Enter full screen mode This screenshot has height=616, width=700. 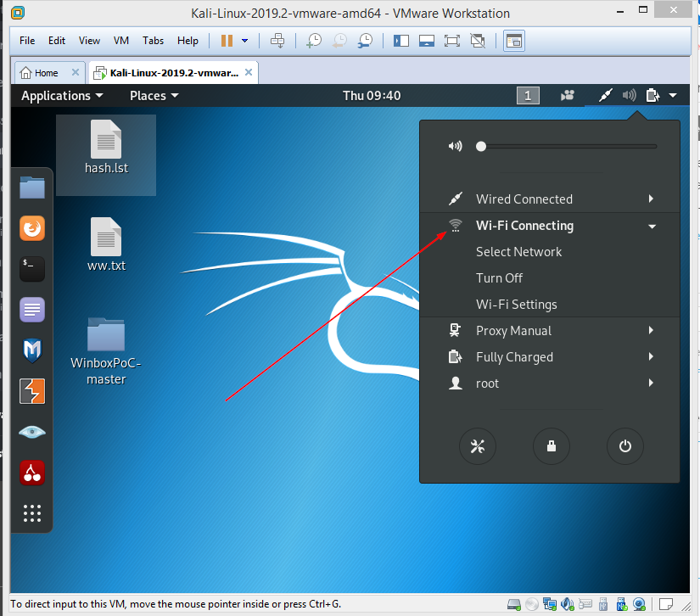(x=452, y=41)
